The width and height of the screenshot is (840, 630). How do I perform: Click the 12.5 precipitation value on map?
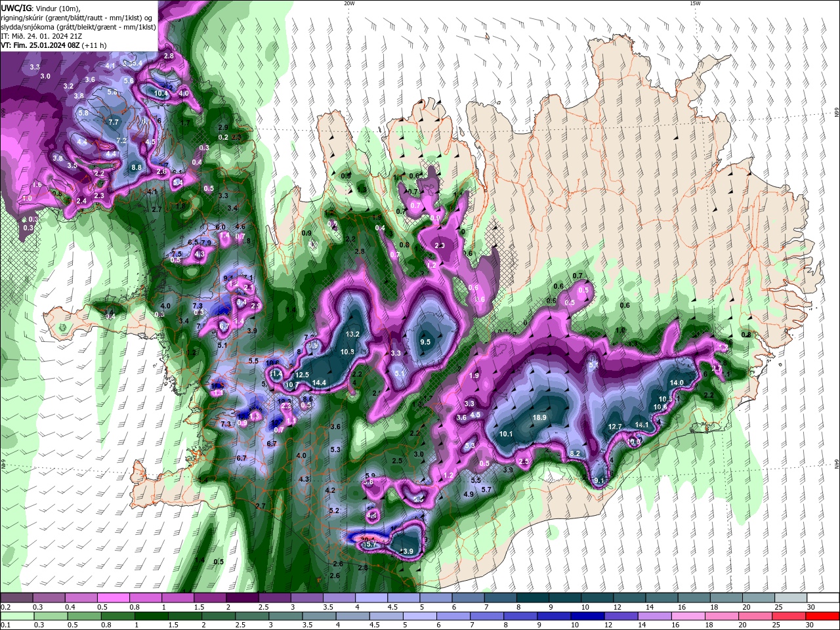click(x=302, y=375)
